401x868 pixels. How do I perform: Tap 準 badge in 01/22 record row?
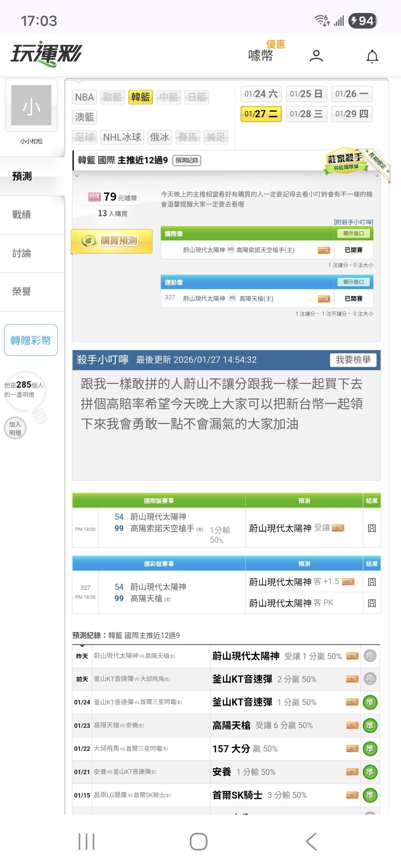click(x=370, y=749)
